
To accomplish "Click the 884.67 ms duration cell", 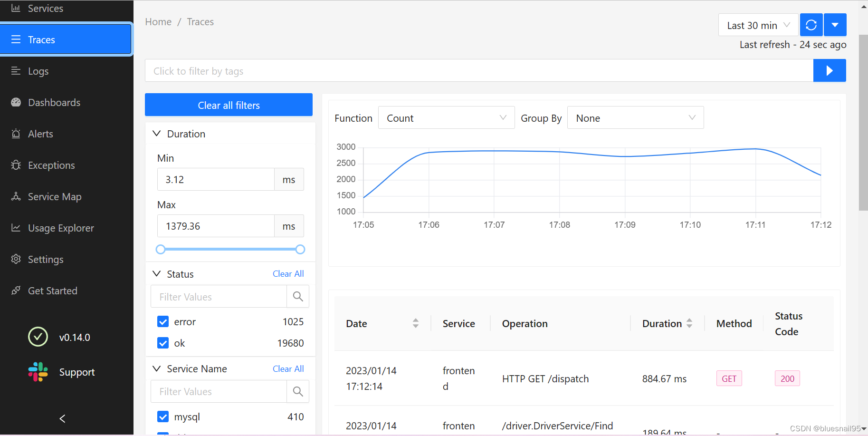I will coord(664,378).
